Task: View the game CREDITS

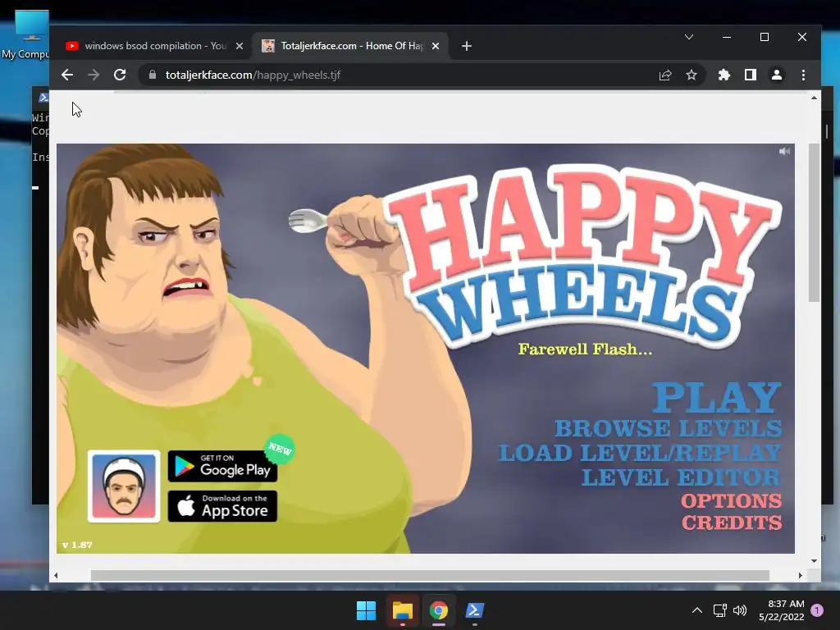Action: (732, 523)
